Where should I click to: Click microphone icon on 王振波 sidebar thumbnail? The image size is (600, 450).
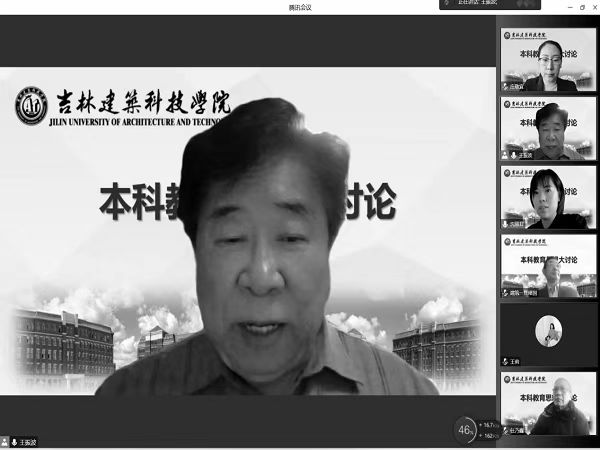pyautogui.click(x=514, y=156)
